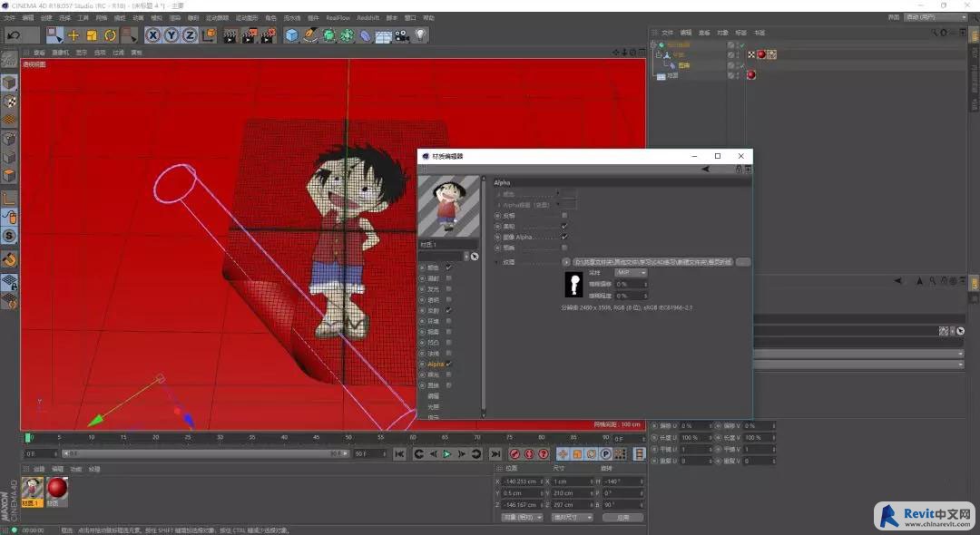The width and height of the screenshot is (980, 535).
Task: Activate the Scale tool
Action: [x=92, y=35]
